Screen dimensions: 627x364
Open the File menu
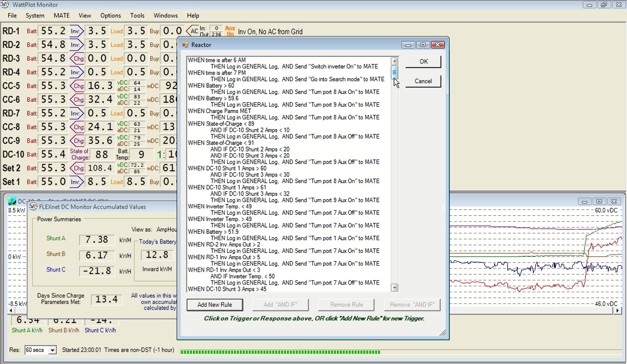pyautogui.click(x=12, y=15)
